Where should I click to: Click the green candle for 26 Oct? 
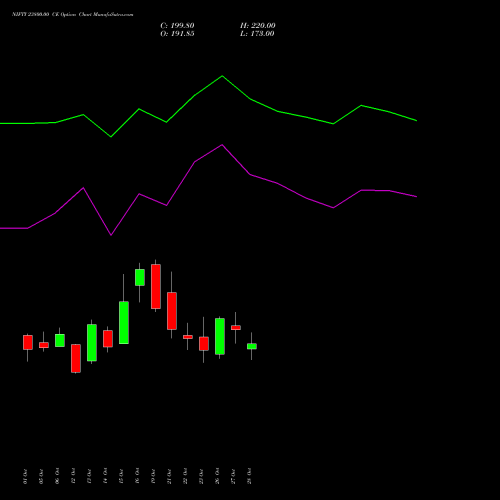pos(220,336)
